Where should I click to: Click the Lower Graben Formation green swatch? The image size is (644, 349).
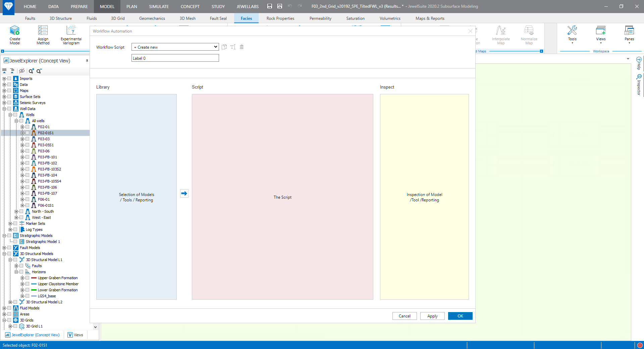(34, 290)
